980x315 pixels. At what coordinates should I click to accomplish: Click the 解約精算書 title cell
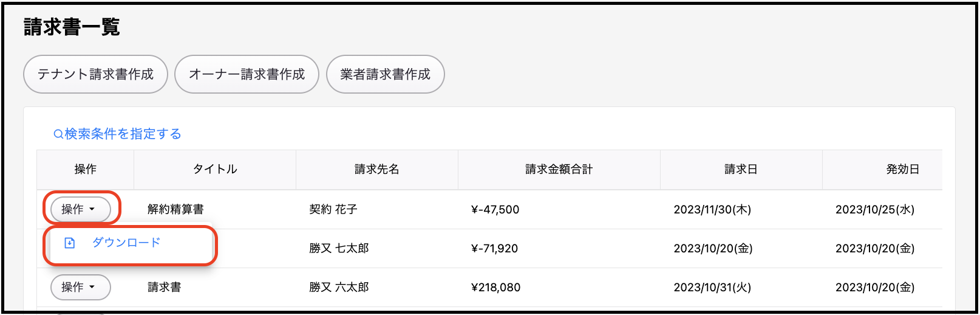175,210
